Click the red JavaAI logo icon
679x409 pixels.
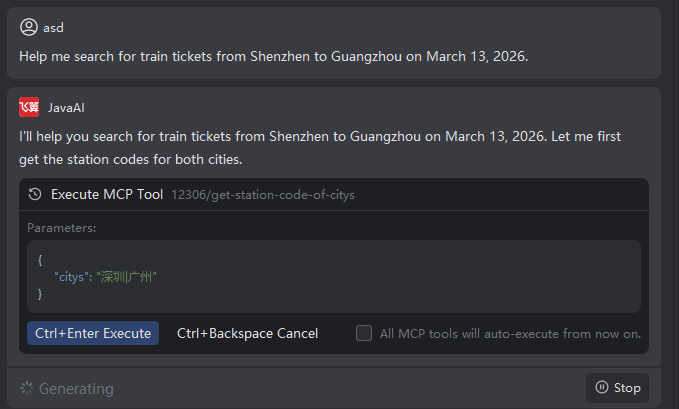pyautogui.click(x=29, y=107)
